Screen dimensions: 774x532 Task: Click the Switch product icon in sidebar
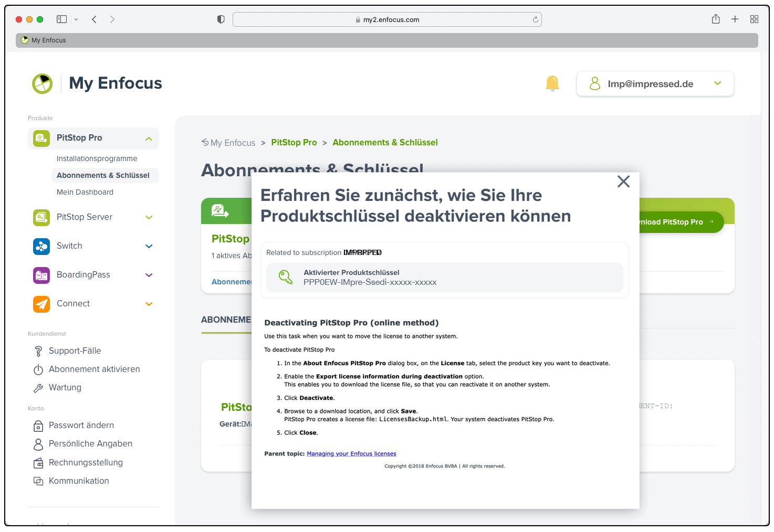(x=41, y=246)
